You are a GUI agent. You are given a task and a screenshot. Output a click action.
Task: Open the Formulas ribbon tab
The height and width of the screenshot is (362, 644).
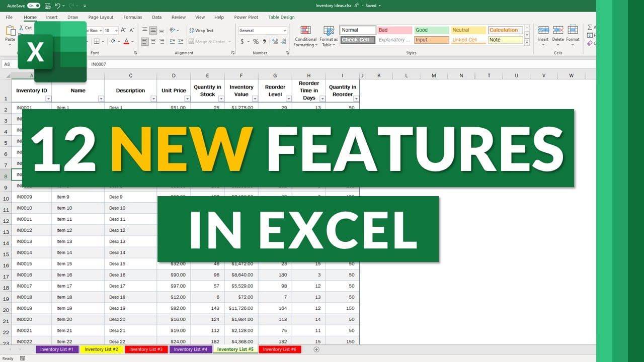(x=132, y=17)
